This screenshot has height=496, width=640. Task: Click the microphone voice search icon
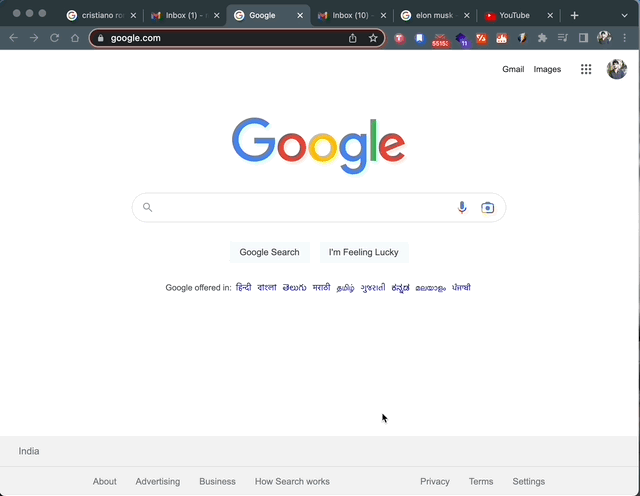pos(462,207)
